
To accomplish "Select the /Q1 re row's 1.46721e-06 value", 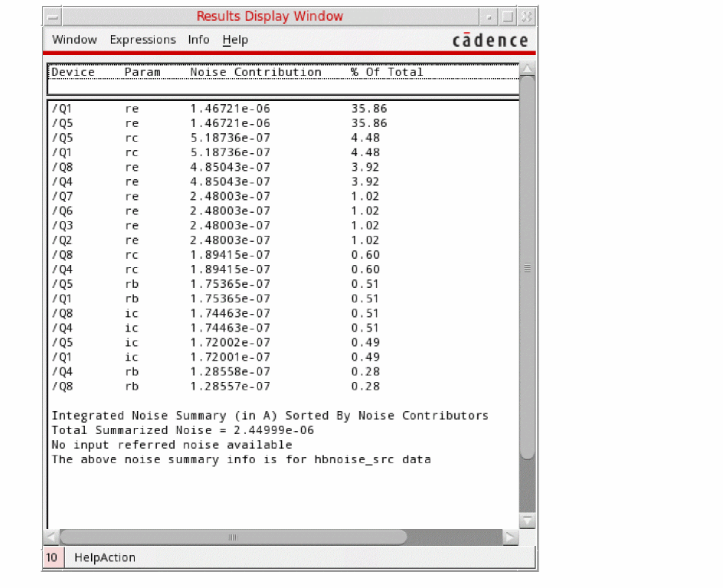I will tap(230, 109).
